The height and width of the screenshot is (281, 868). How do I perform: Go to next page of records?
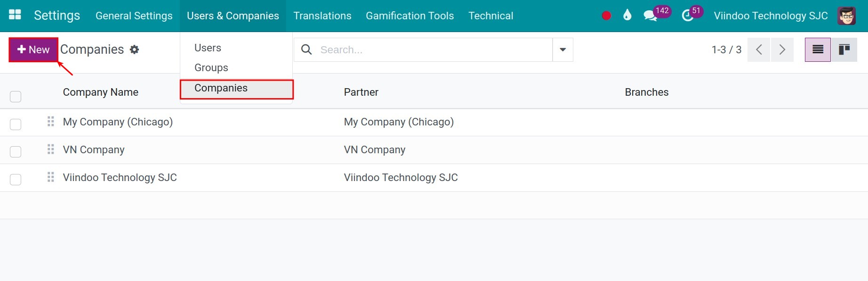tap(782, 50)
